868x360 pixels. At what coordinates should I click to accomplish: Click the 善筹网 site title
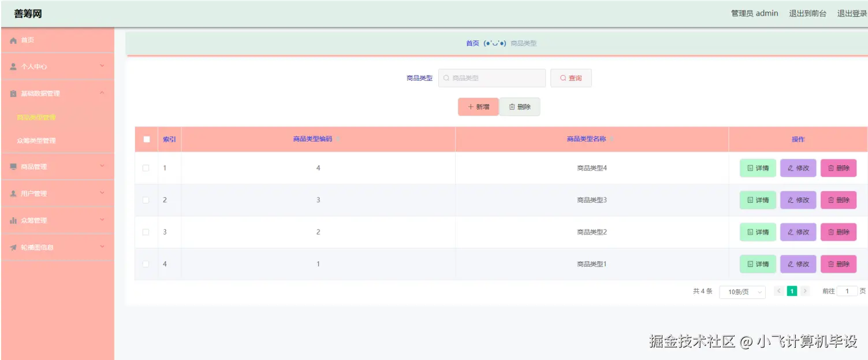[x=28, y=14]
